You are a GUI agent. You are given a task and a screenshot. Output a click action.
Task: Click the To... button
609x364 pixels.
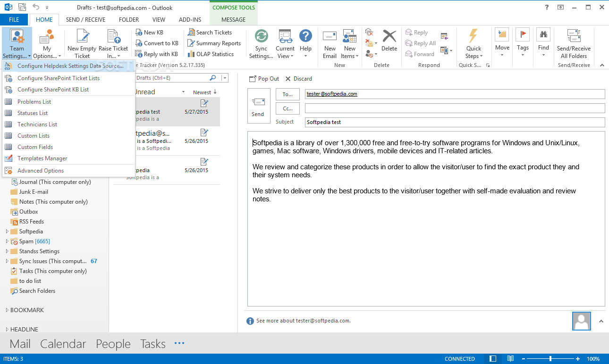coord(288,94)
